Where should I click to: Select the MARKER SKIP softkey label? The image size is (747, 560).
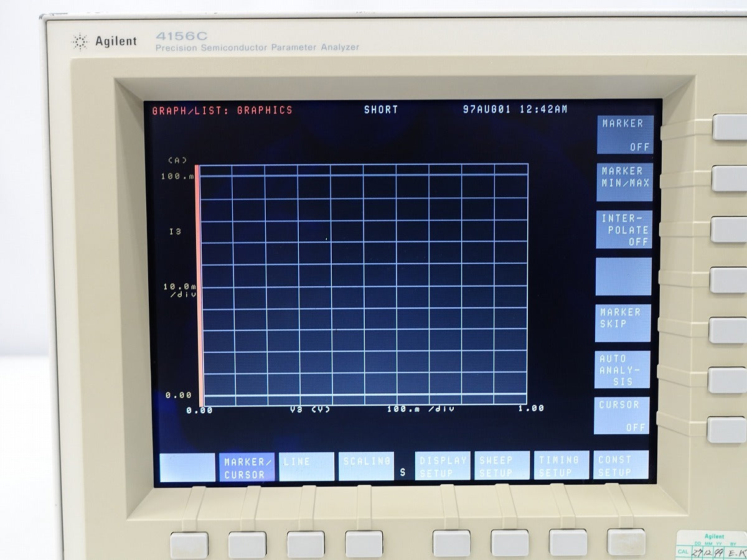pos(623,323)
